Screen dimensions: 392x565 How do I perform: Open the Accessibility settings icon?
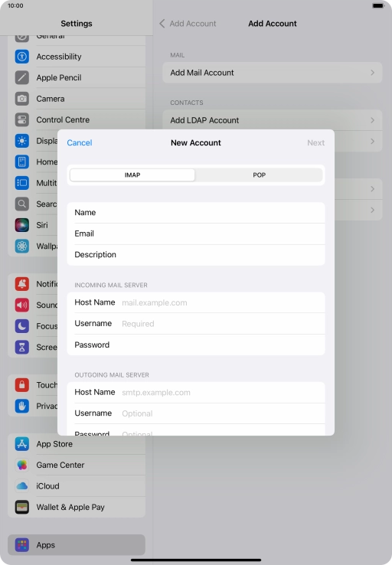click(x=22, y=57)
